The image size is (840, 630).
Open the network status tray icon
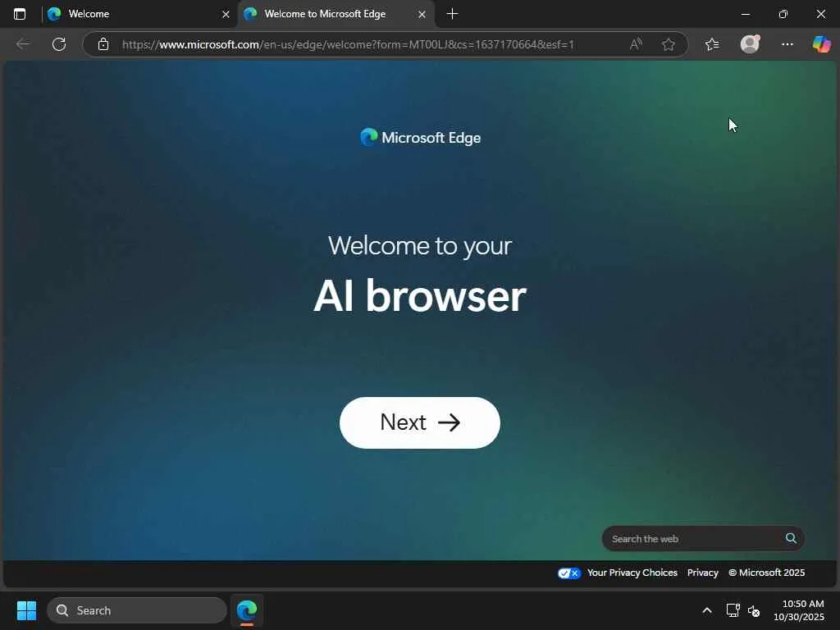tap(733, 610)
